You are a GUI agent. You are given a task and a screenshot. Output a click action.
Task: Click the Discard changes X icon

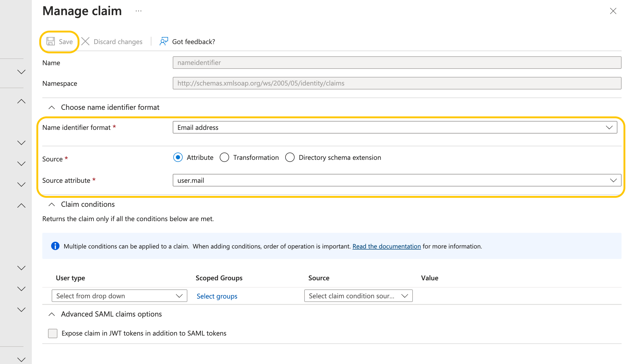[85, 41]
